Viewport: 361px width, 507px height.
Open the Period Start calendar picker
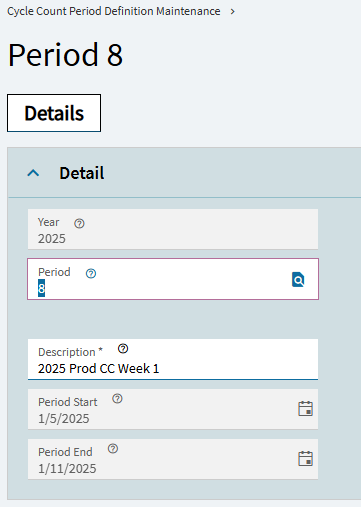(305, 408)
